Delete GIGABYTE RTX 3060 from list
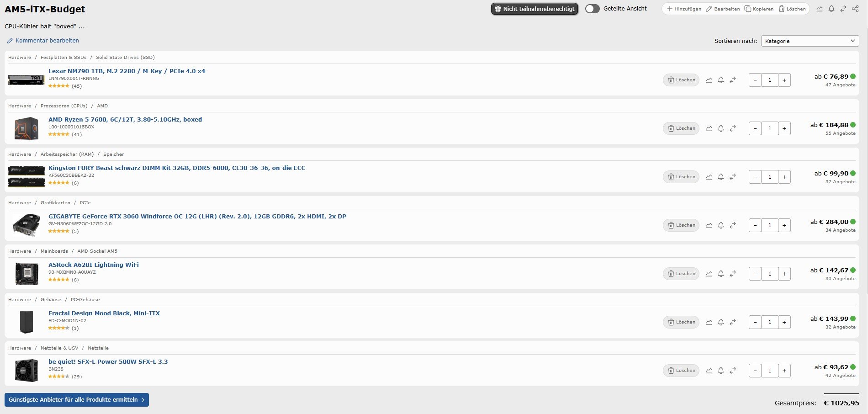Screen dimensions: 868x414 (x=681, y=225)
